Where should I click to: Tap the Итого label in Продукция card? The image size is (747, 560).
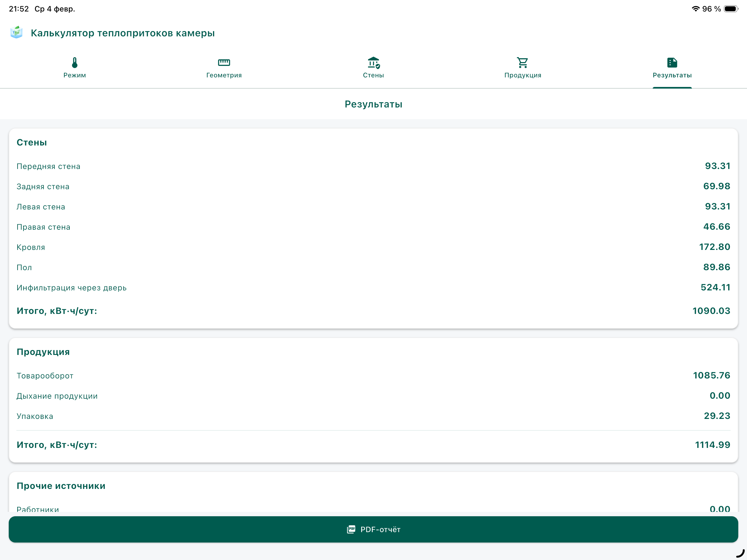coord(57,445)
